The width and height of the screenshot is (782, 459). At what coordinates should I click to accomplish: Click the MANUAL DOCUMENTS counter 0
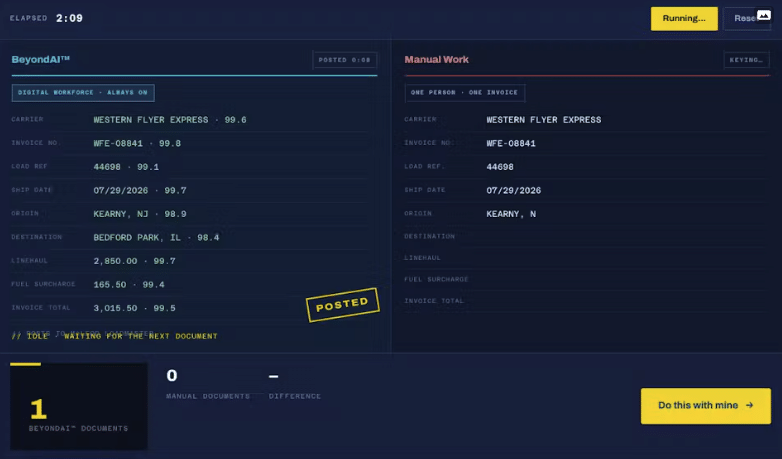(172, 375)
